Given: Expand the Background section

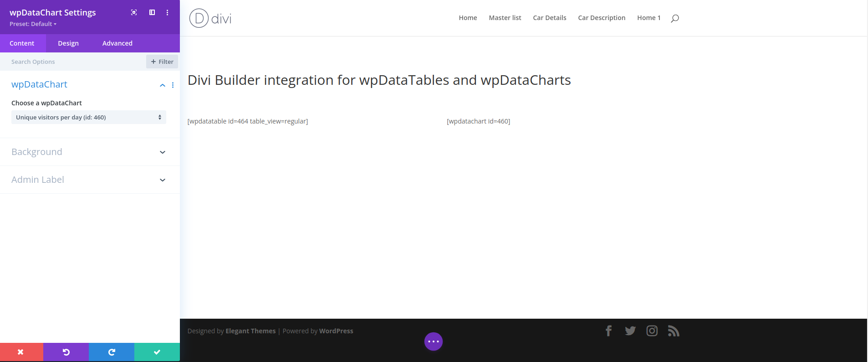Looking at the screenshot, I should point(90,152).
